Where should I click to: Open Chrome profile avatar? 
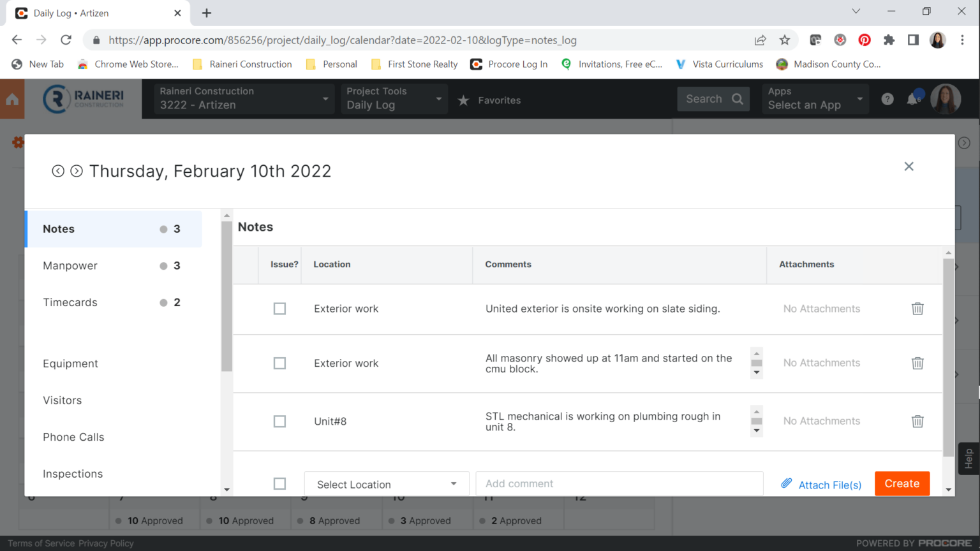[x=938, y=40]
